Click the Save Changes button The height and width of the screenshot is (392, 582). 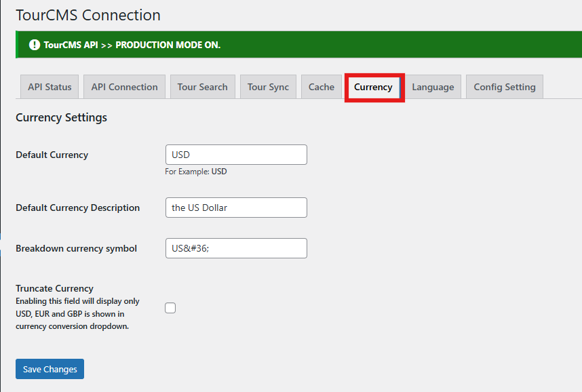50,369
